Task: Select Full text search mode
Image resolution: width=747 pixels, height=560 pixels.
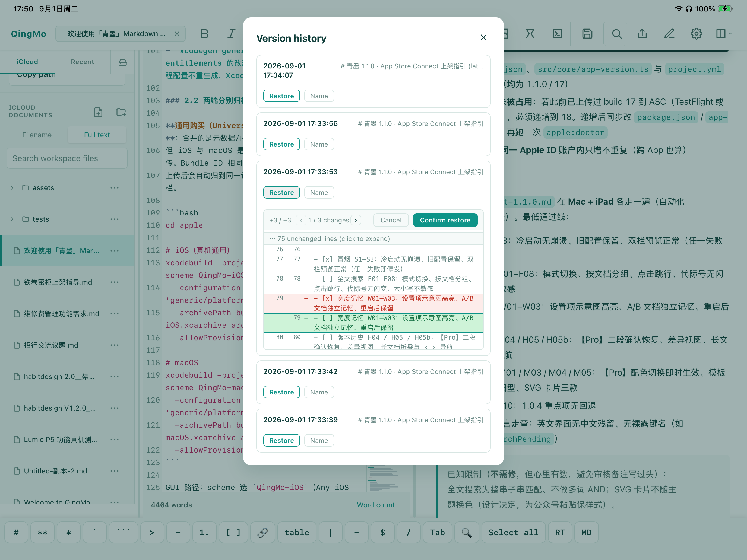Action: pos(97,135)
